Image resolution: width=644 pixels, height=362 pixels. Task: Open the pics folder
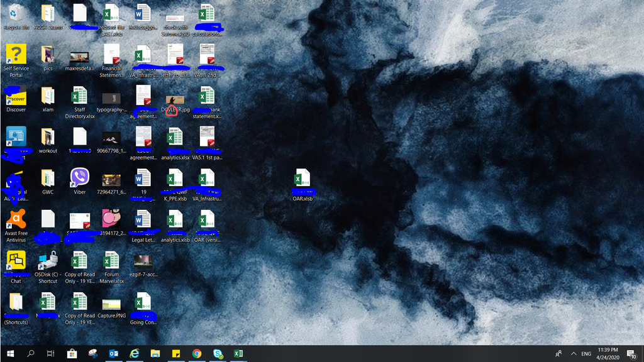[x=48, y=58]
